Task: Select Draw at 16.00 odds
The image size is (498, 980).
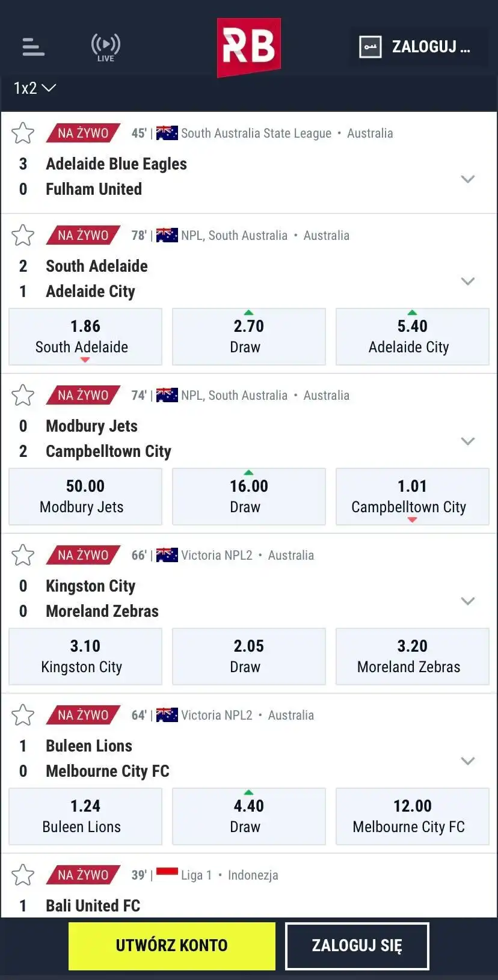Action: [248, 497]
